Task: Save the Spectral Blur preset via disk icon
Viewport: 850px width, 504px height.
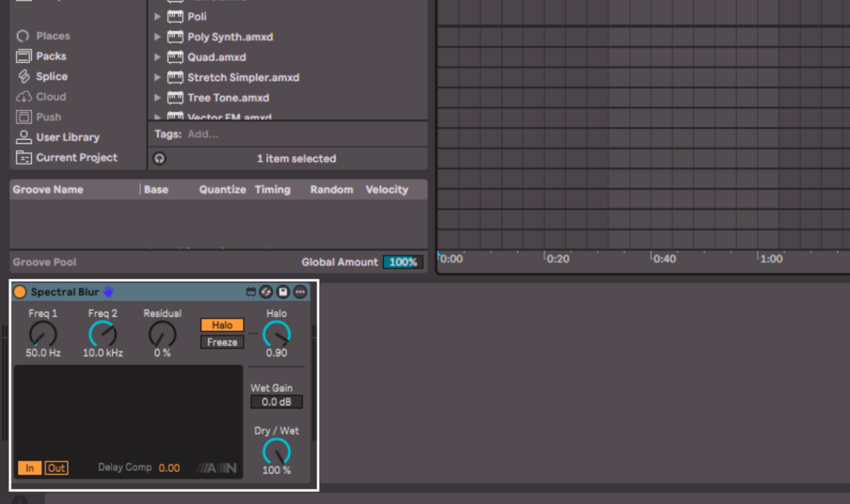Action: pos(284,292)
